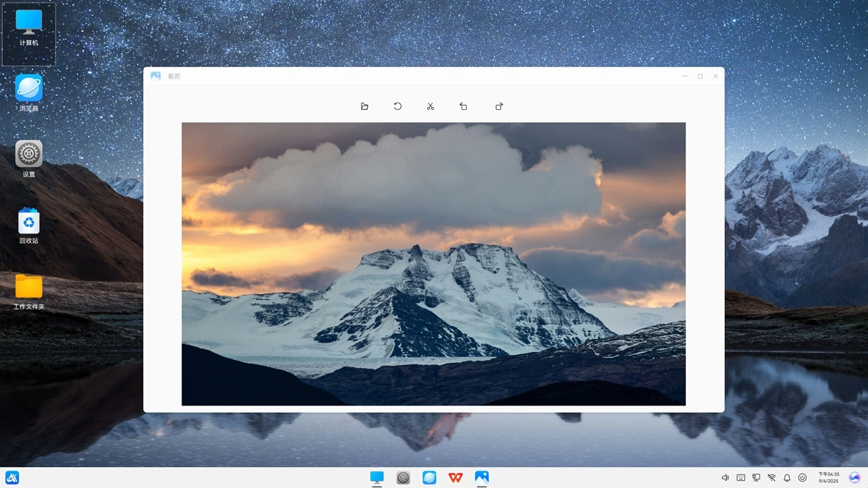Click the circular arrow reset icon

(x=398, y=106)
